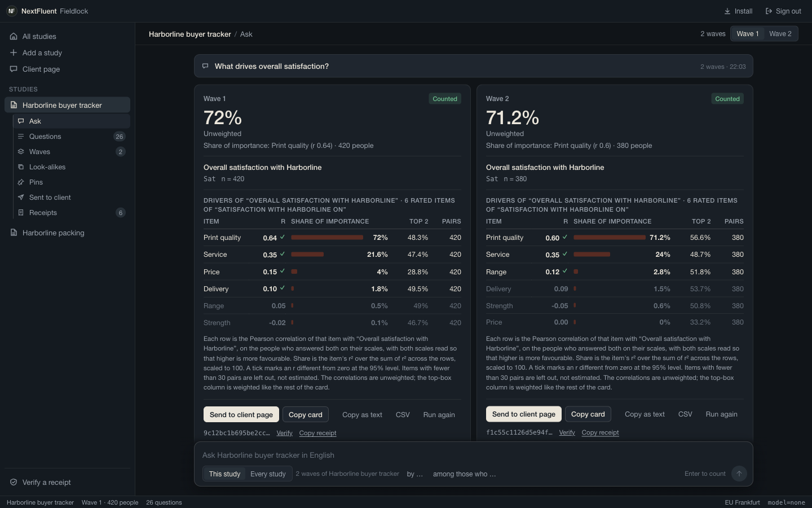This screenshot has height=508, width=812.
Task: Open All studies via the home icon
Action: (14, 37)
